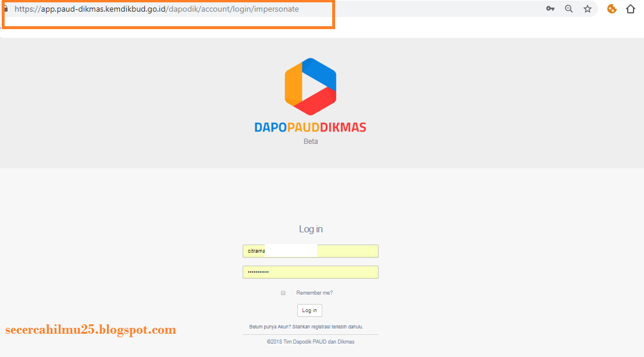Click the DAPOPAUDDIKMAS title text

(x=311, y=127)
